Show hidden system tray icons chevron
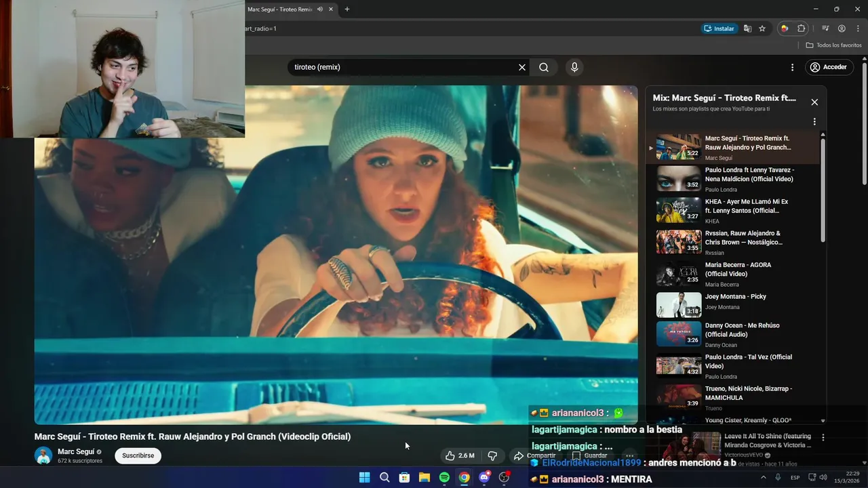The height and width of the screenshot is (488, 868). (764, 477)
